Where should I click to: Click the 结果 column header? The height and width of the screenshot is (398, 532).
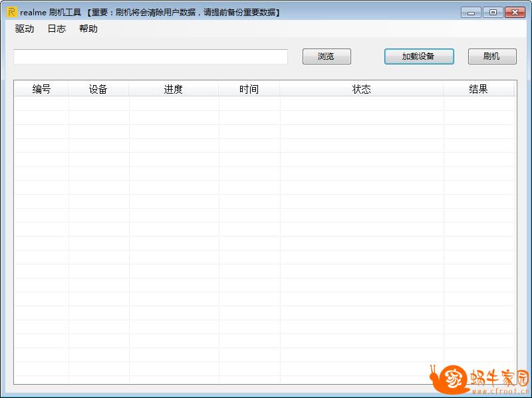[478, 89]
